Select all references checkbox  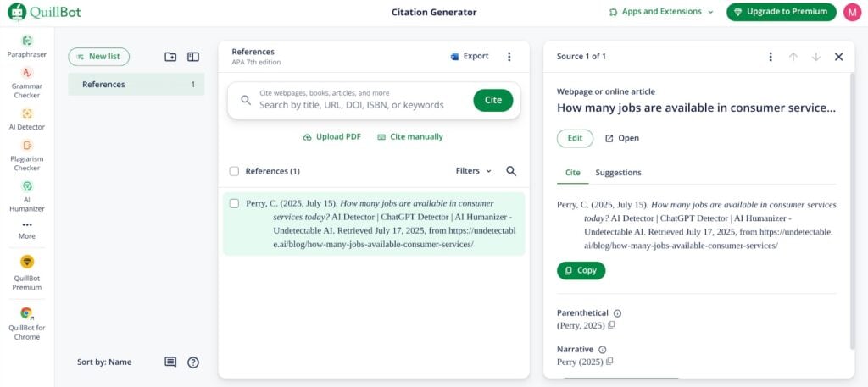click(x=234, y=171)
